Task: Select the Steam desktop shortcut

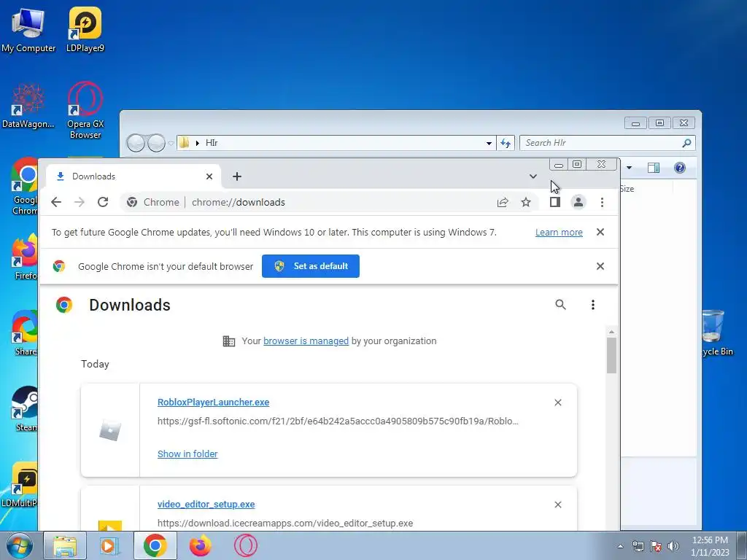Action: (x=25, y=408)
